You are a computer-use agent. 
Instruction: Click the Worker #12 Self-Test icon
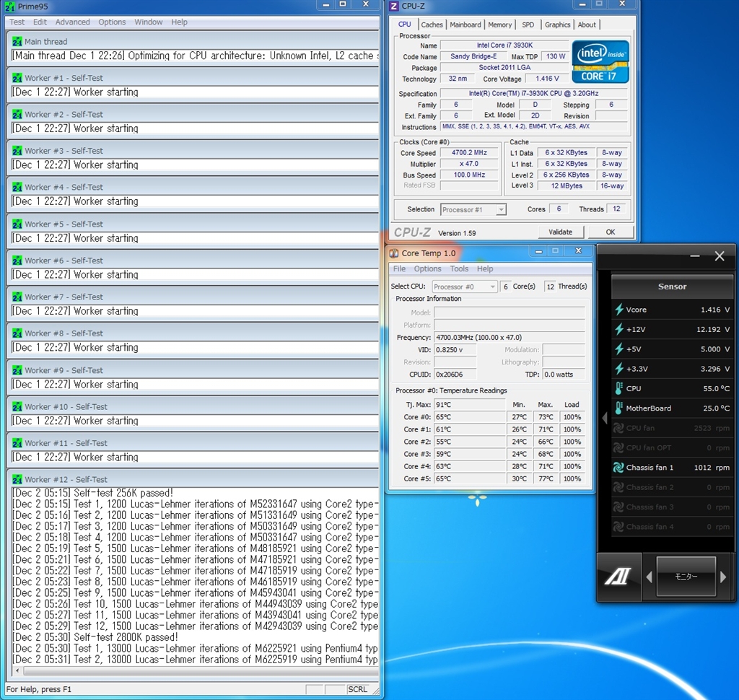(17, 479)
